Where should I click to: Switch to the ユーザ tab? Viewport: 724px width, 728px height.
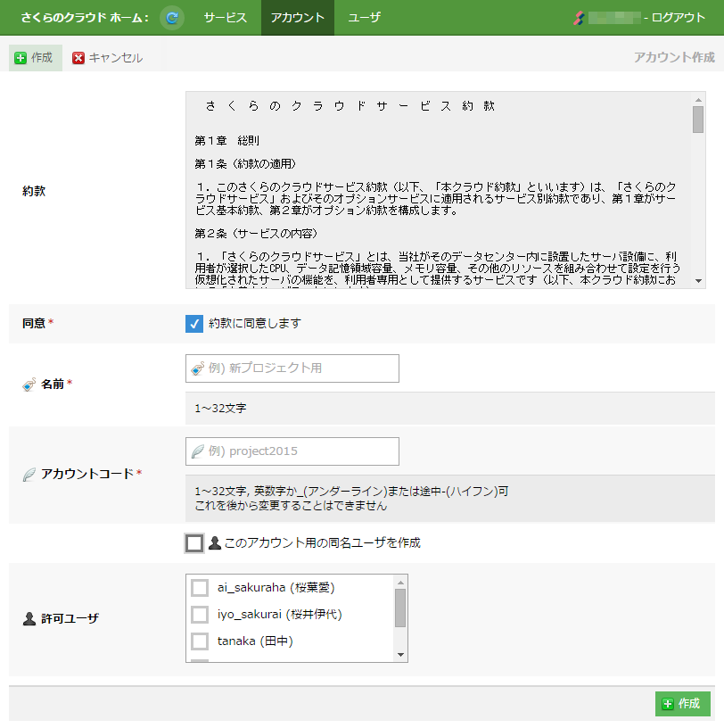pyautogui.click(x=364, y=18)
